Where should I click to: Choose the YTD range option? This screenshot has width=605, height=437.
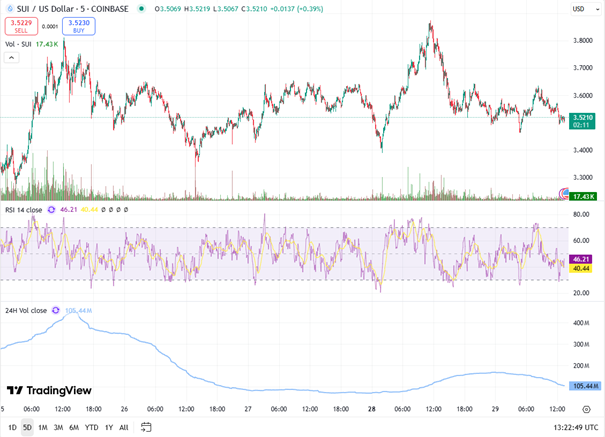point(91,427)
